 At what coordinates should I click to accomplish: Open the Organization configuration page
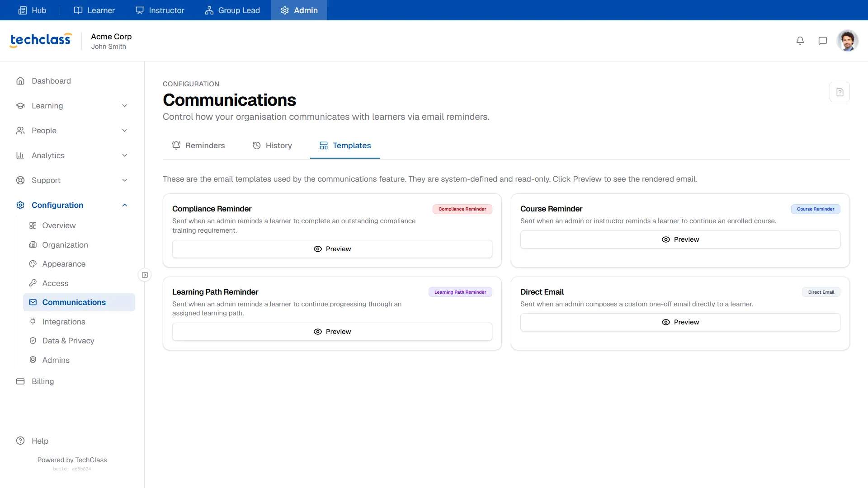[x=79, y=245]
